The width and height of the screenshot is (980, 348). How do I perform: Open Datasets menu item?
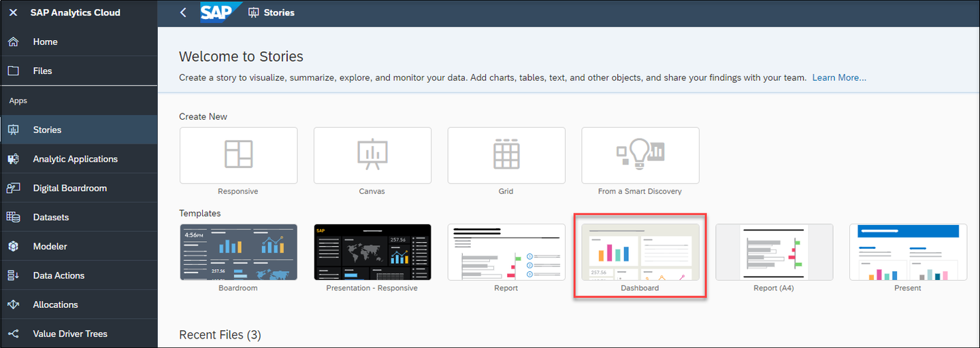point(79,217)
